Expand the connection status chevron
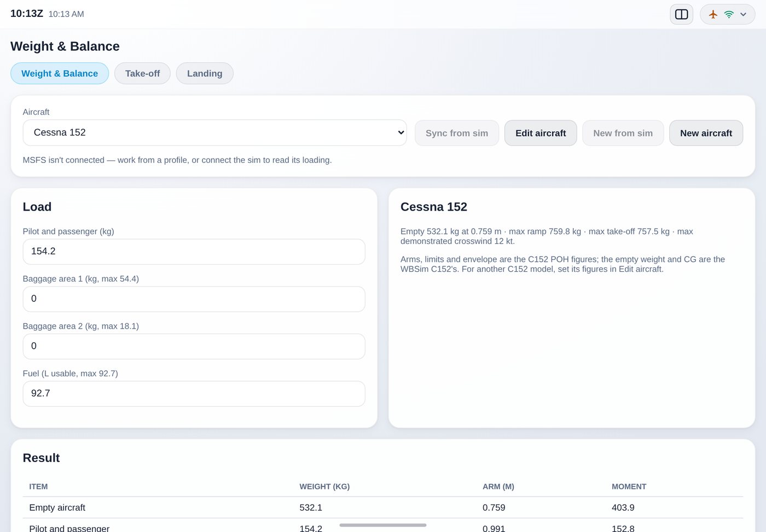 pos(743,14)
